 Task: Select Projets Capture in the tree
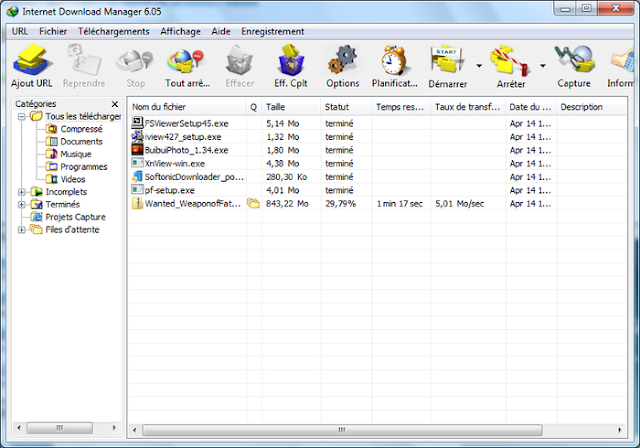[76, 217]
